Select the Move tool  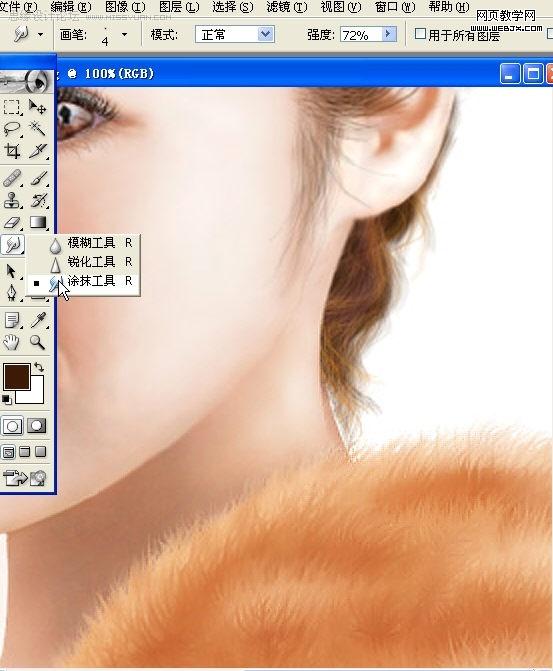pos(38,107)
